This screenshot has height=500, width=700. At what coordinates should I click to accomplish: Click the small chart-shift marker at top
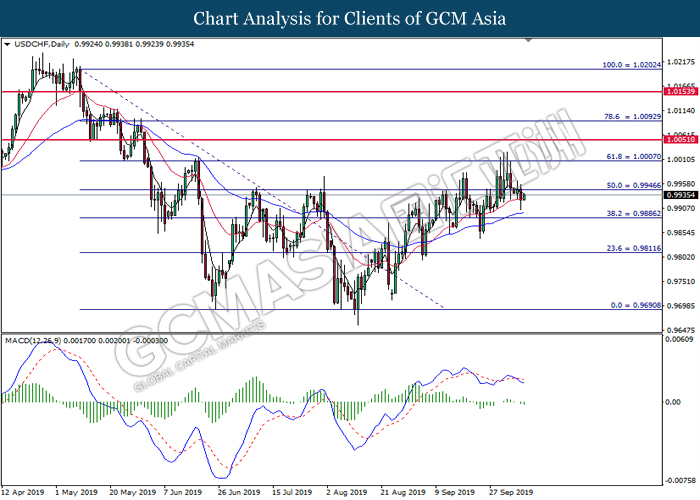[529, 40]
